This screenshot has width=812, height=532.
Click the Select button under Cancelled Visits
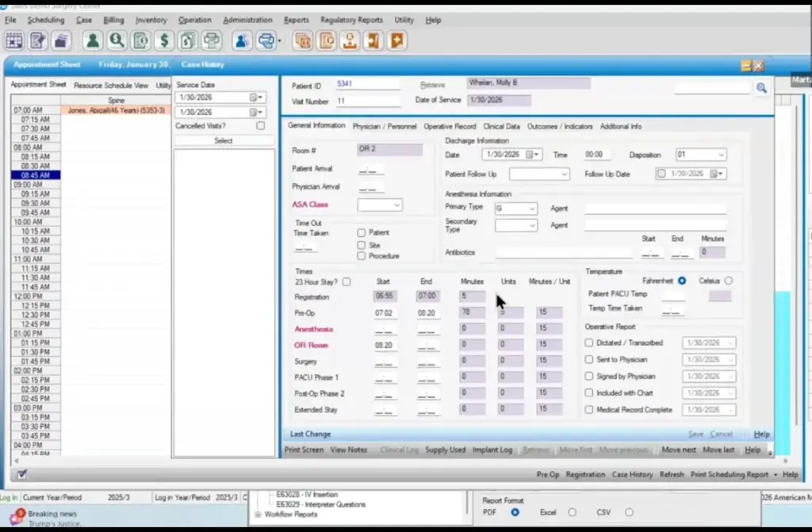point(223,140)
